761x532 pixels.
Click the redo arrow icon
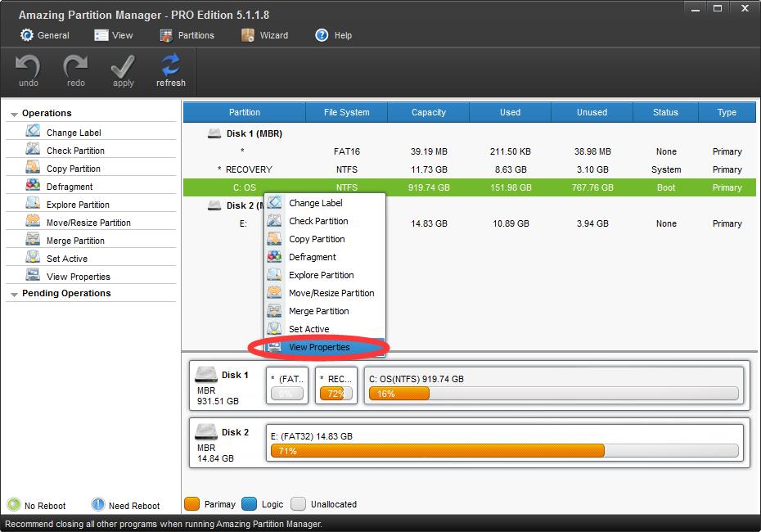(75, 65)
